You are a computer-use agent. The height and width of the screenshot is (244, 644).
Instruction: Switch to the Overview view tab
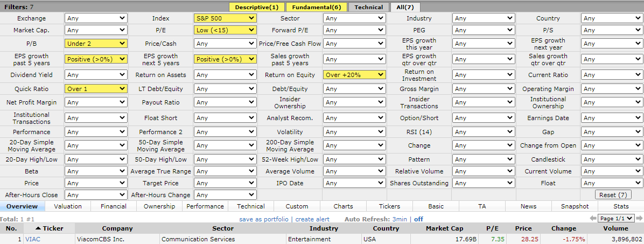[22, 206]
